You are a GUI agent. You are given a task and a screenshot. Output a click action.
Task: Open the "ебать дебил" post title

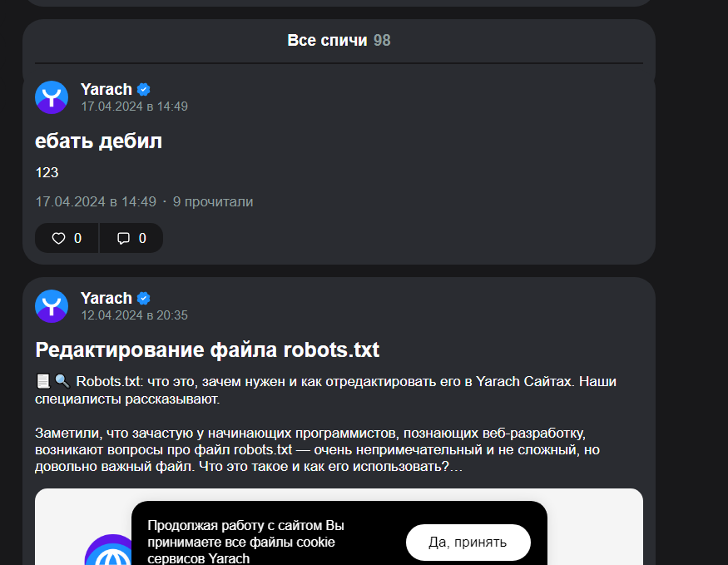pos(98,141)
